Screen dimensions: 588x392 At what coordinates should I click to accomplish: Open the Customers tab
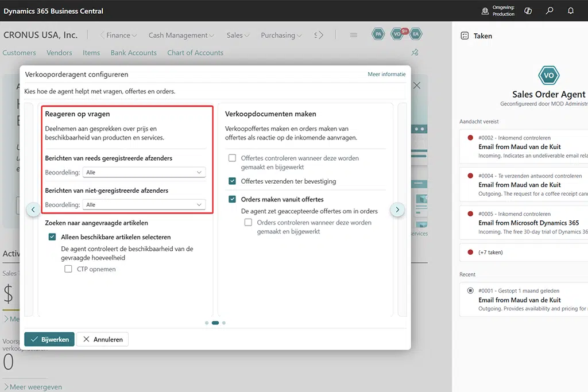coord(19,53)
